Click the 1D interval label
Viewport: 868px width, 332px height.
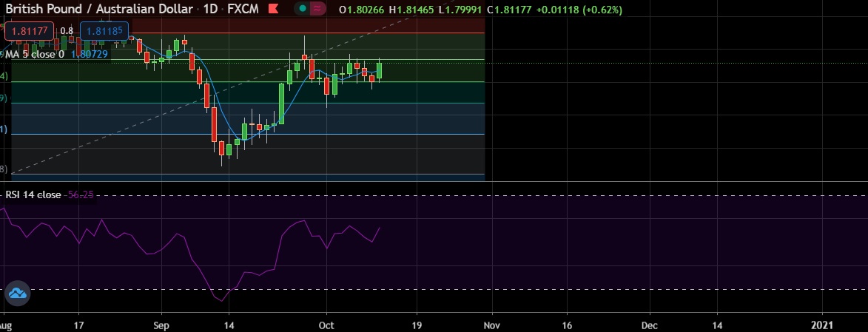click(210, 9)
